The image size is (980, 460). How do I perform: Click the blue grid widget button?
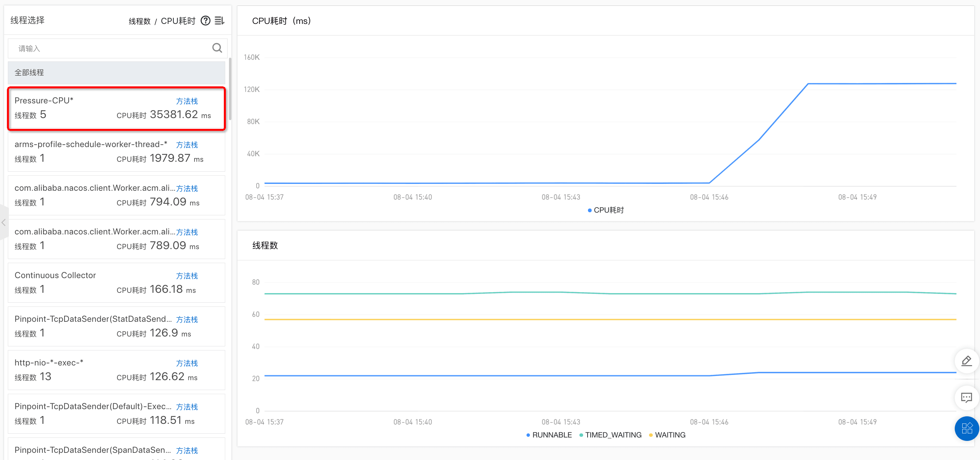[x=966, y=428]
